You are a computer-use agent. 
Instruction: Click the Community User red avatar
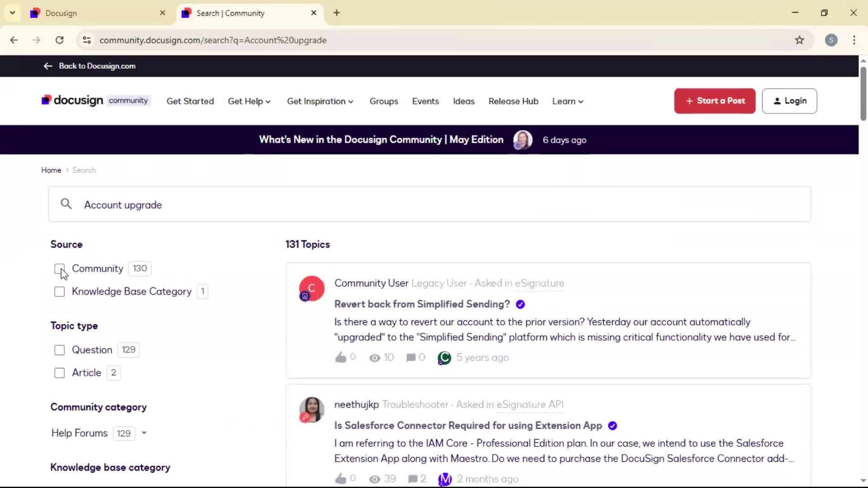point(311,288)
